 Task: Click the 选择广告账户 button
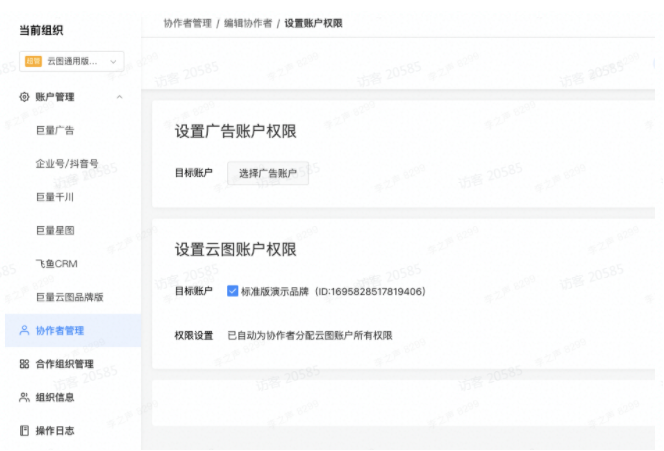[268, 173]
